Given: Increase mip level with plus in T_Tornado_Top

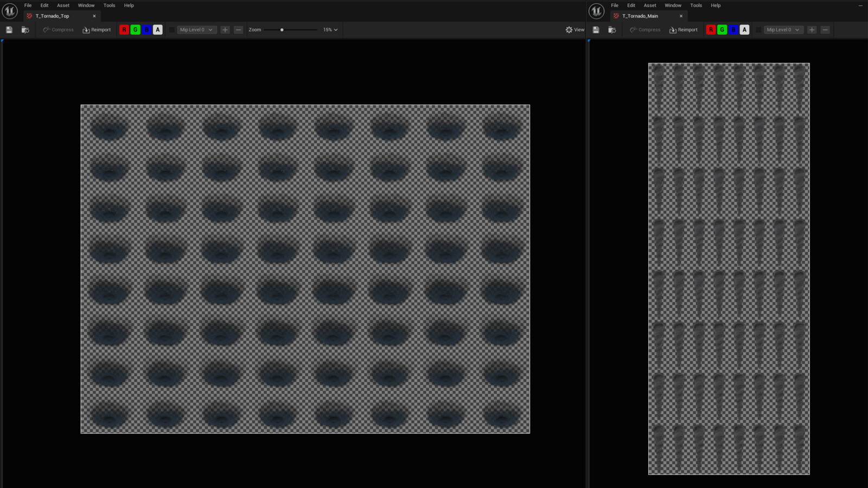Looking at the screenshot, I should tap(225, 30).
